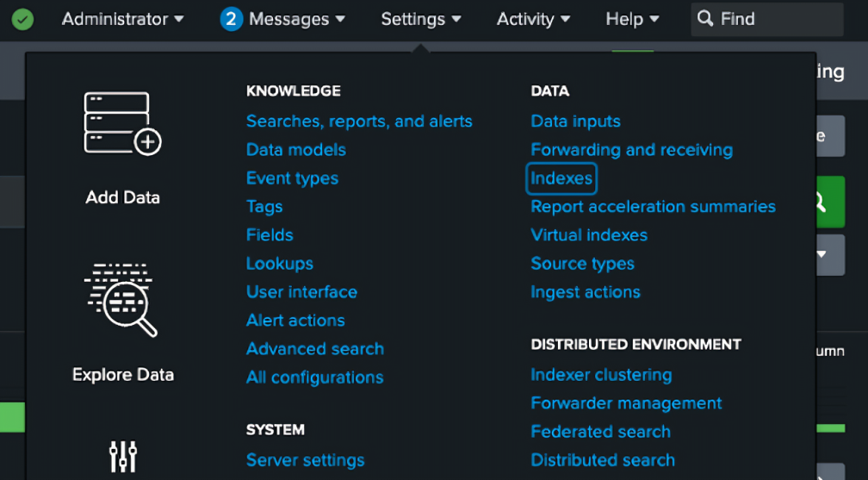Click the blue messages count badge
Image resolution: width=868 pixels, height=480 pixels.
231,19
